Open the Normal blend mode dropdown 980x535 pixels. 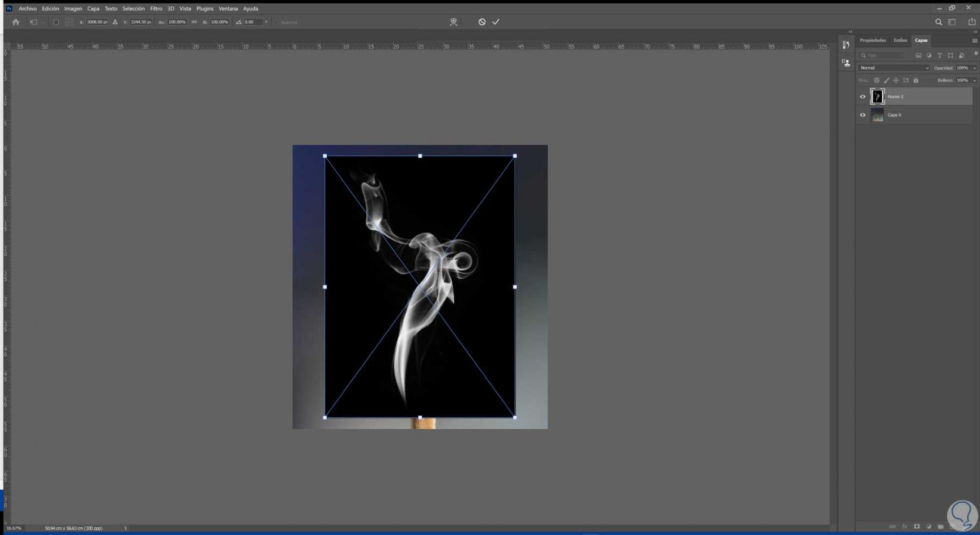click(x=894, y=68)
